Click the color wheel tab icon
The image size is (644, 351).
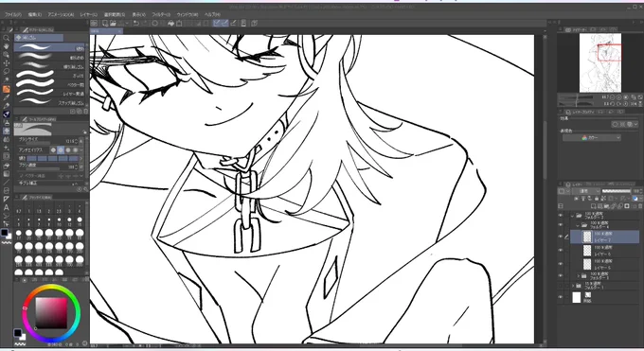[25, 279]
